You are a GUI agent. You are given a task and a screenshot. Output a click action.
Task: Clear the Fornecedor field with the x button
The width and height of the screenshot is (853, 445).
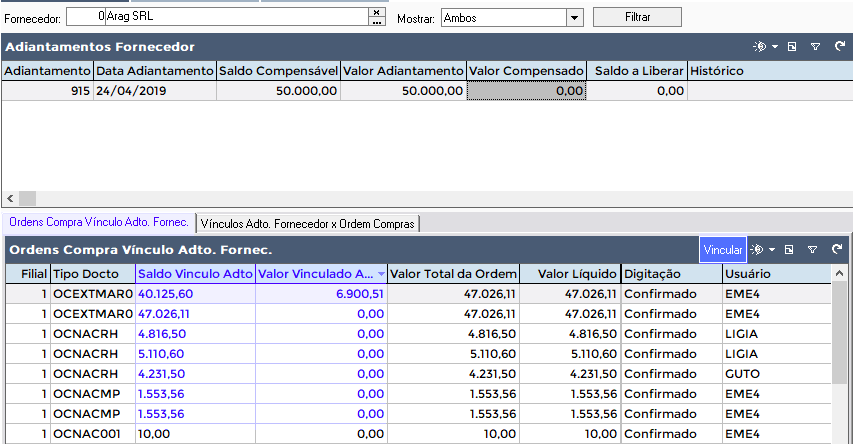[376, 12]
